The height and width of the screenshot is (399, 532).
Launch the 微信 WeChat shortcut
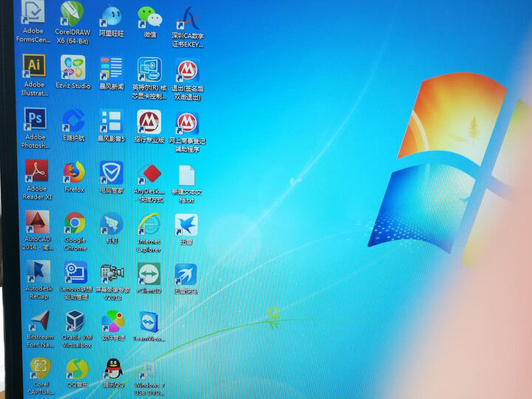pos(150,17)
